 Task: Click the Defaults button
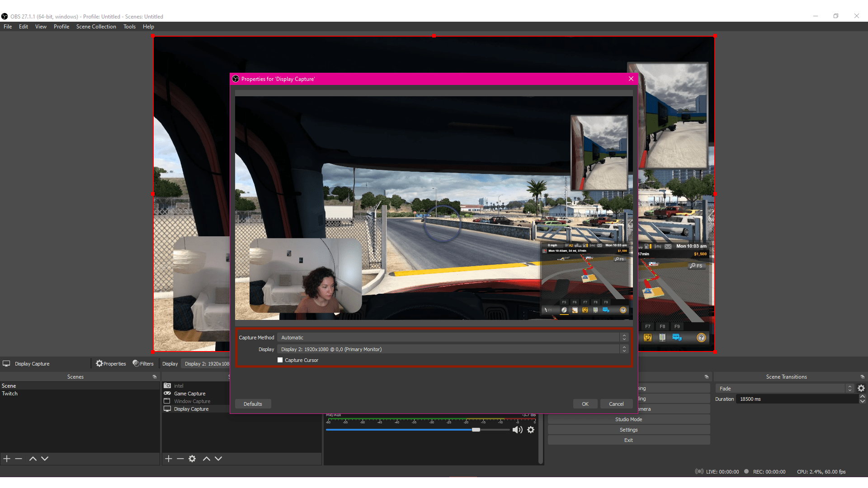[253, 404]
